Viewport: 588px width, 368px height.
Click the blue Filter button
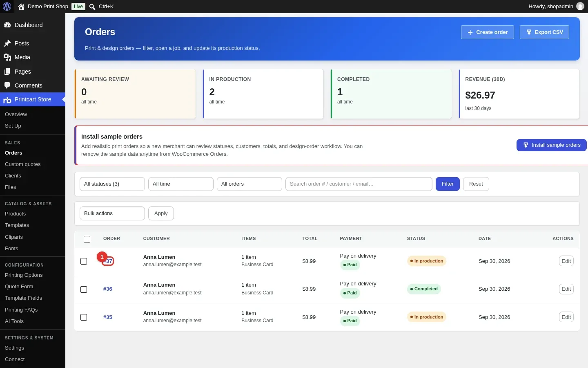click(x=448, y=184)
